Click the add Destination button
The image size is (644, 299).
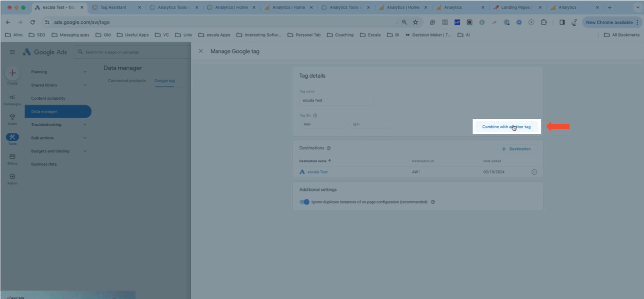point(516,149)
